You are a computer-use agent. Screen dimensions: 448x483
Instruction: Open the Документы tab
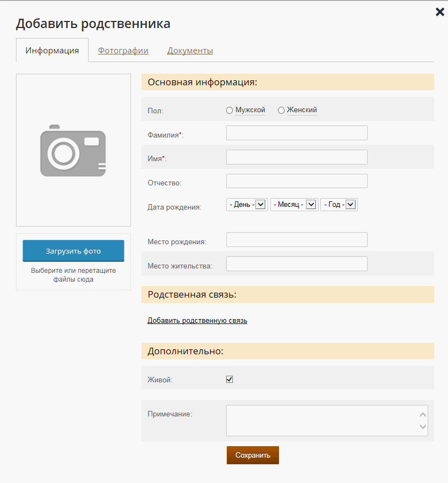(190, 51)
